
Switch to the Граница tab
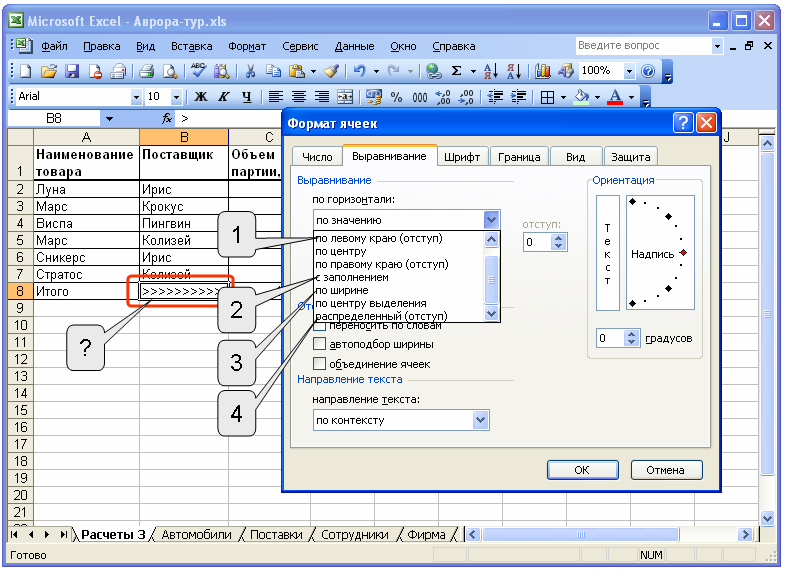tap(519, 157)
